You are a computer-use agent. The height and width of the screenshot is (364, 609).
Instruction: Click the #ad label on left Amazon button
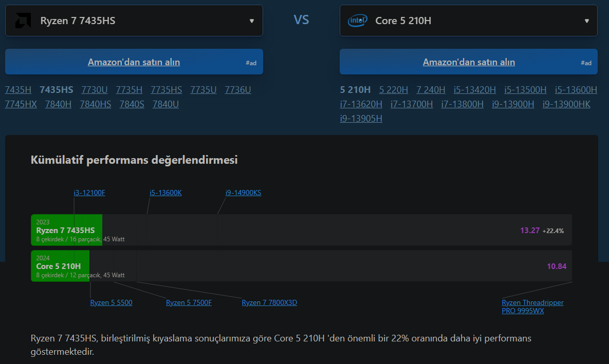pyautogui.click(x=251, y=63)
